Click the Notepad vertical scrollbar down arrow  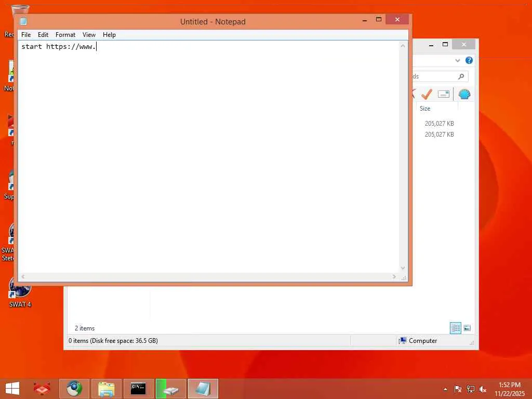click(x=403, y=268)
